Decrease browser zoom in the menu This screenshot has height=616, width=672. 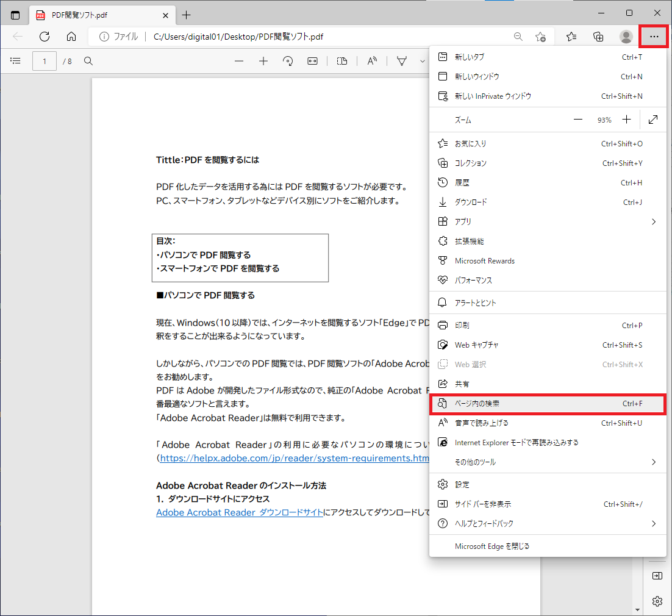(578, 120)
